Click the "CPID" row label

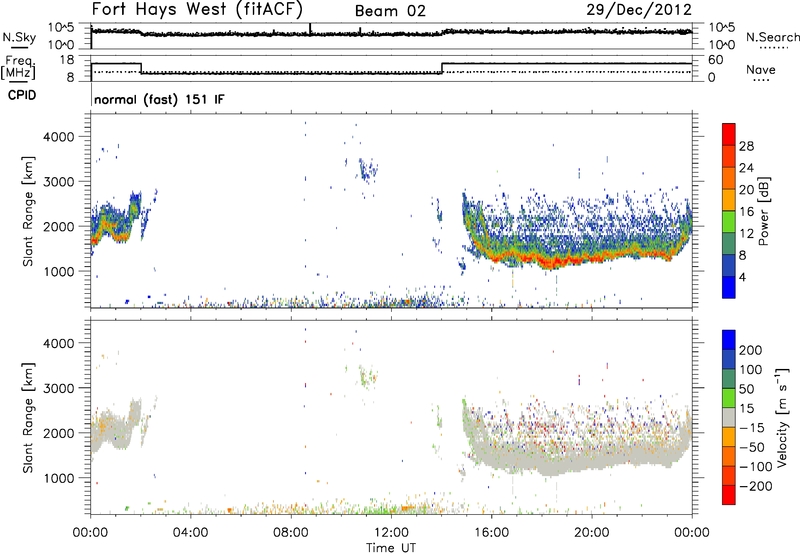[x=22, y=95]
